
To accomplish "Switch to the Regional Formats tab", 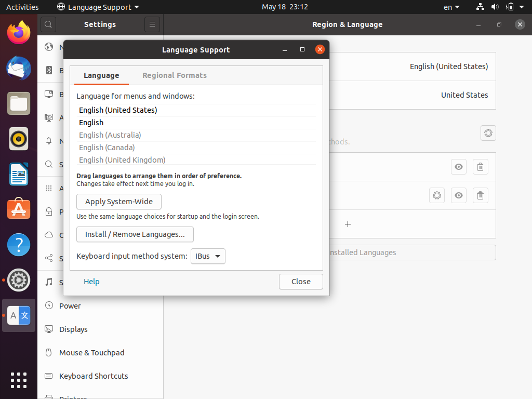I will pyautogui.click(x=175, y=75).
